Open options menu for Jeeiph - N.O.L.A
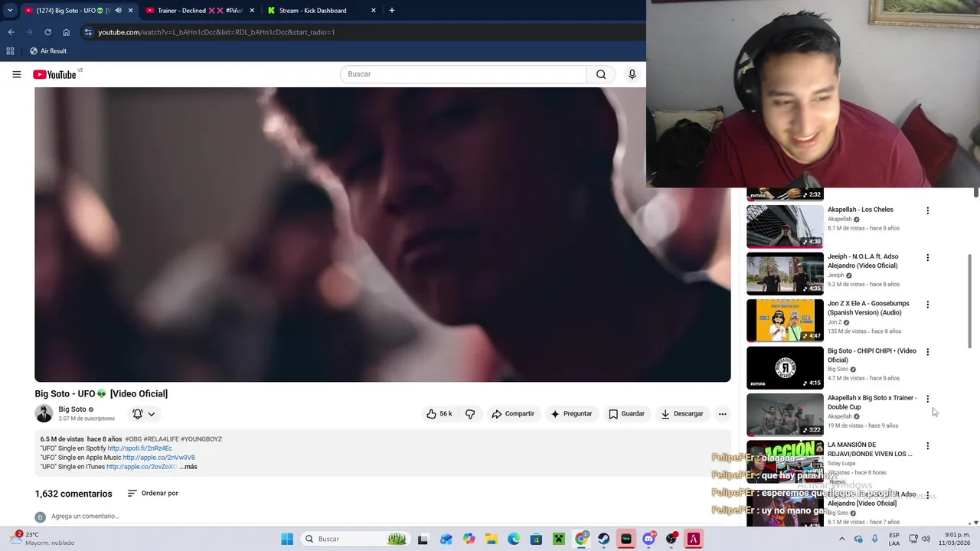 pyautogui.click(x=927, y=258)
